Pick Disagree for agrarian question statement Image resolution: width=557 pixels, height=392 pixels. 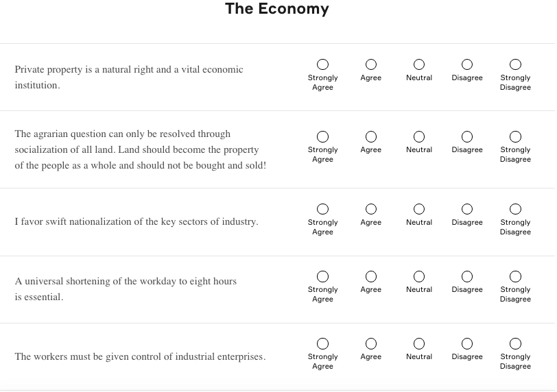(x=467, y=136)
